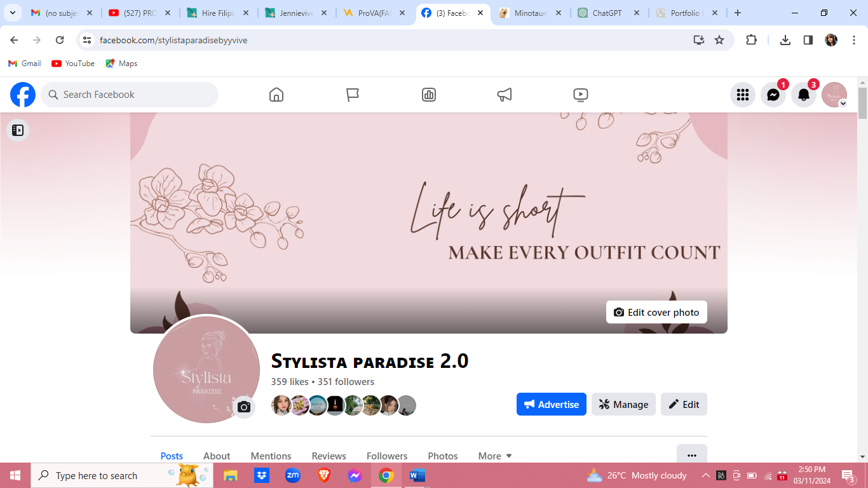The height and width of the screenshot is (488, 868).
Task: Open the Gmail bookmark
Action: point(24,64)
